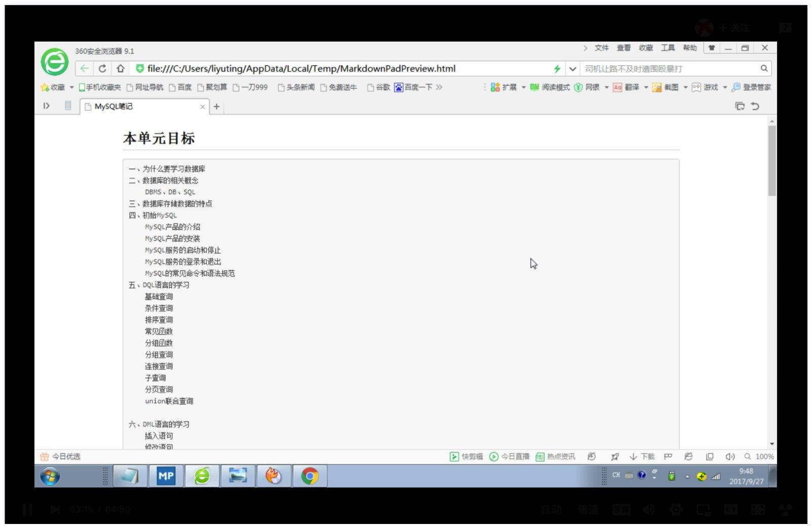Open the 工具 menu
This screenshot has height=526, width=812.
668,48
